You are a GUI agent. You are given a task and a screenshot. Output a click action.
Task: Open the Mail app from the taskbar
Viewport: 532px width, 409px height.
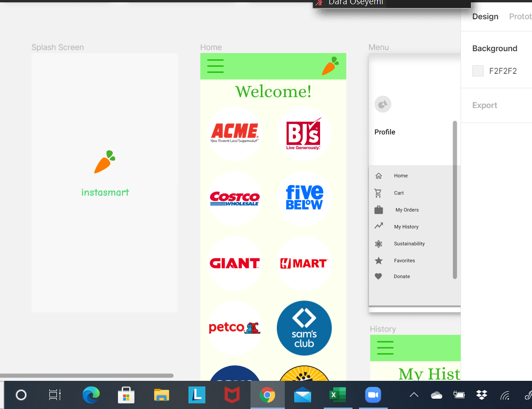[x=303, y=395]
